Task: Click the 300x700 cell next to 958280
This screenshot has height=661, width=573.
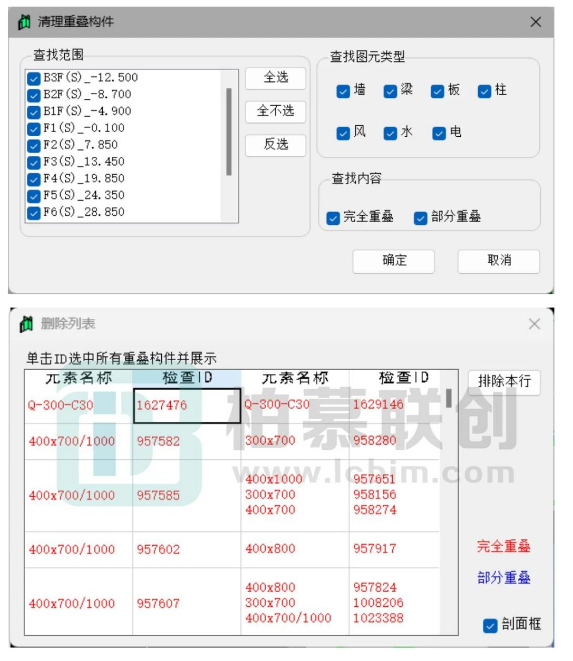Action: tap(295, 441)
